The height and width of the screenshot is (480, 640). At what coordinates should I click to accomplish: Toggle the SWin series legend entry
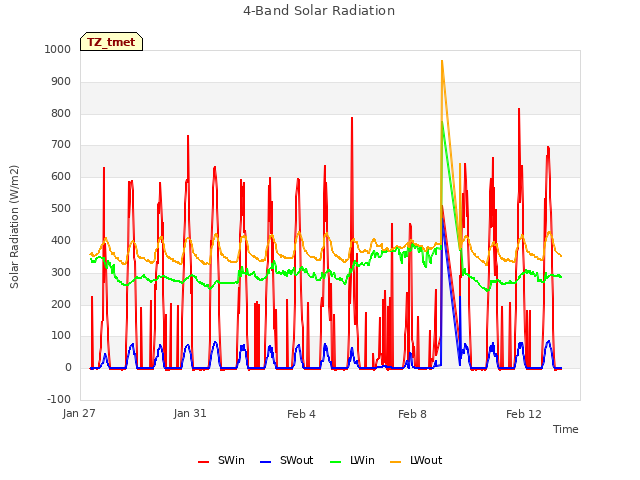pyautogui.click(x=221, y=460)
